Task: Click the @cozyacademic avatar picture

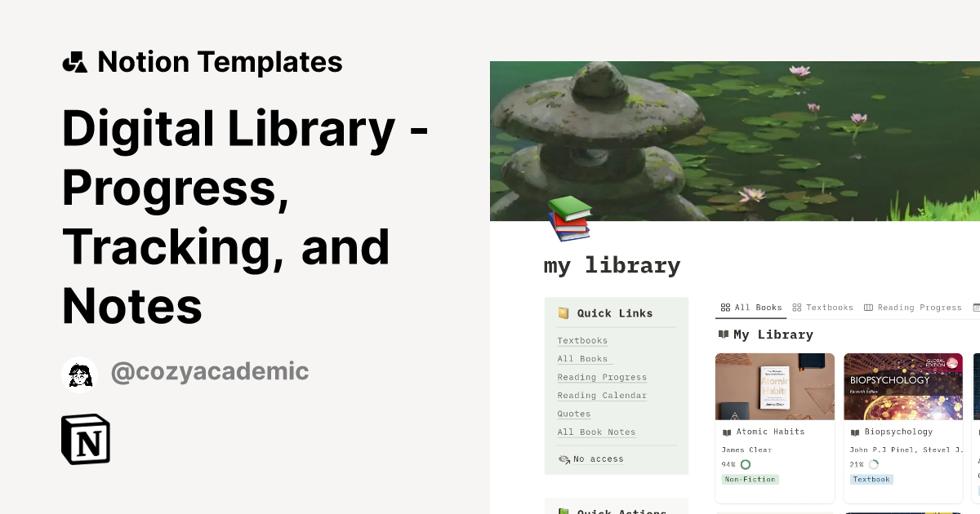Action: 79,371
